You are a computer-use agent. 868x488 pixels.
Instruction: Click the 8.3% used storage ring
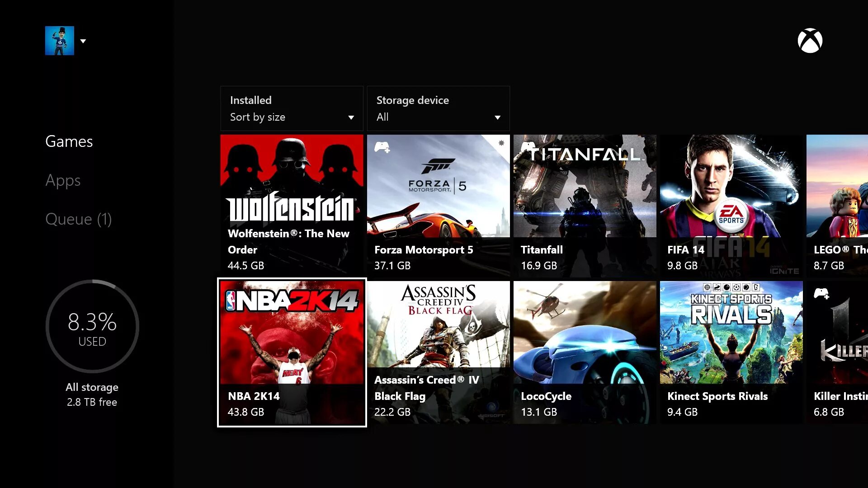tap(92, 327)
